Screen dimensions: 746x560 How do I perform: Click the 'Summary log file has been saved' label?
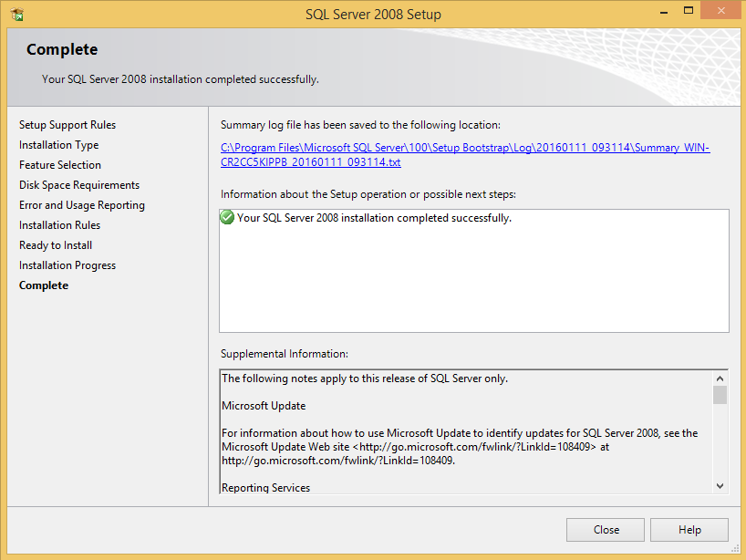(360, 125)
